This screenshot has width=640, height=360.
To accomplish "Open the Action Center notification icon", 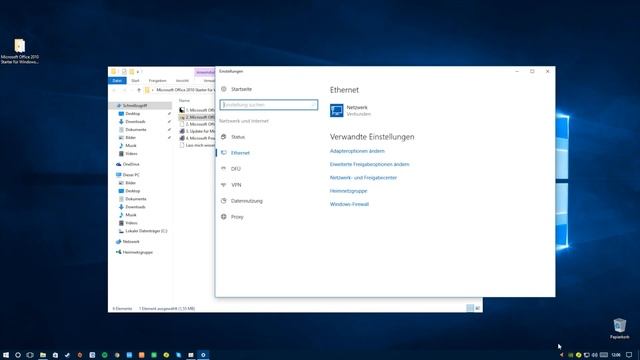I will [629, 355].
